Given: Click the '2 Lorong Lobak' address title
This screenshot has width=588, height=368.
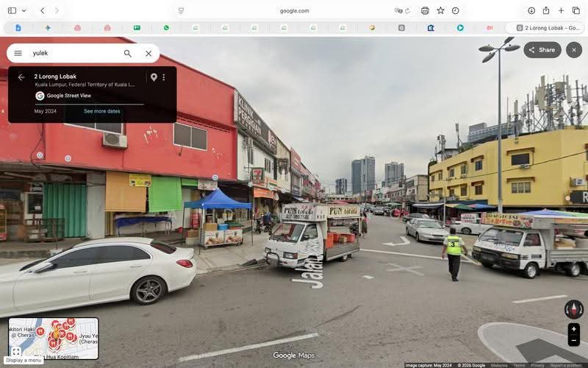Looking at the screenshot, I should click(x=55, y=77).
